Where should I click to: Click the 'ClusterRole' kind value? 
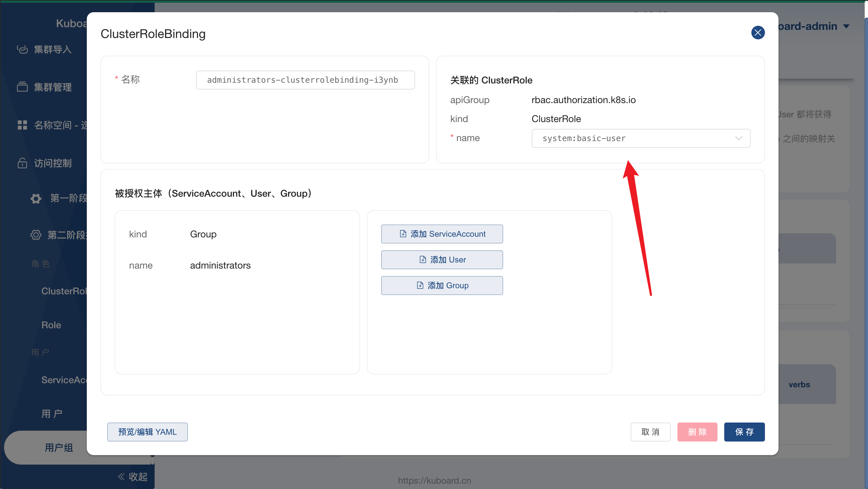click(x=556, y=119)
